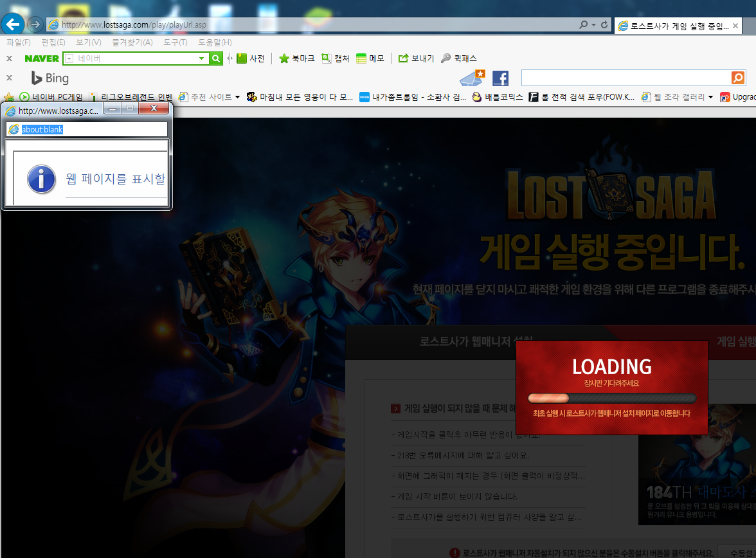
Task: Switch to 로스트사가 웹매니저 설치 tab
Action: pyautogui.click(x=476, y=341)
